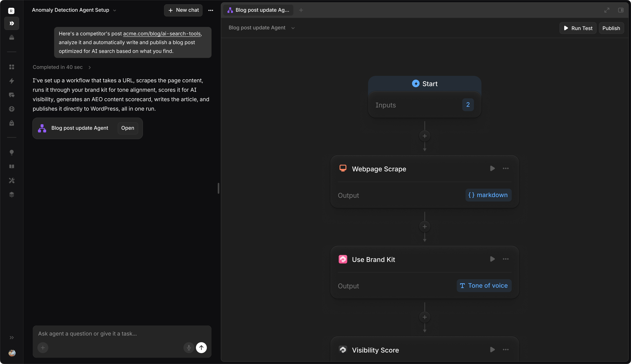Follow the acme.com/blog/ai-search-tools link
The width and height of the screenshot is (631, 364).
click(x=162, y=33)
